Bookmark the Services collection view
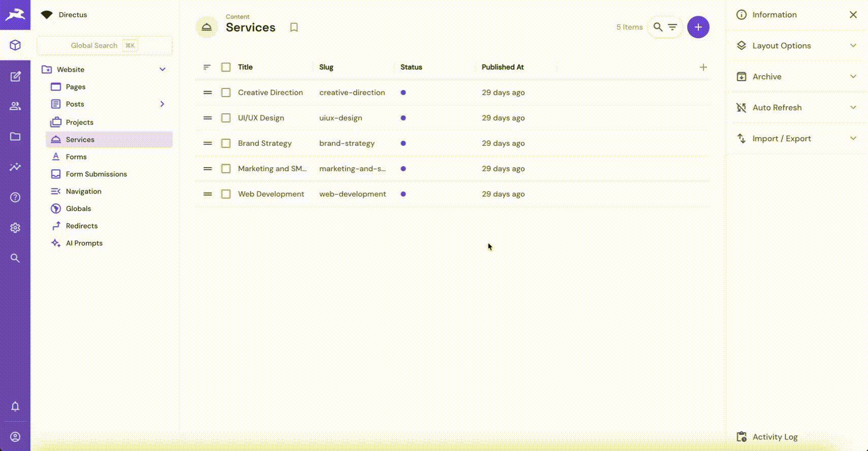 click(x=294, y=27)
